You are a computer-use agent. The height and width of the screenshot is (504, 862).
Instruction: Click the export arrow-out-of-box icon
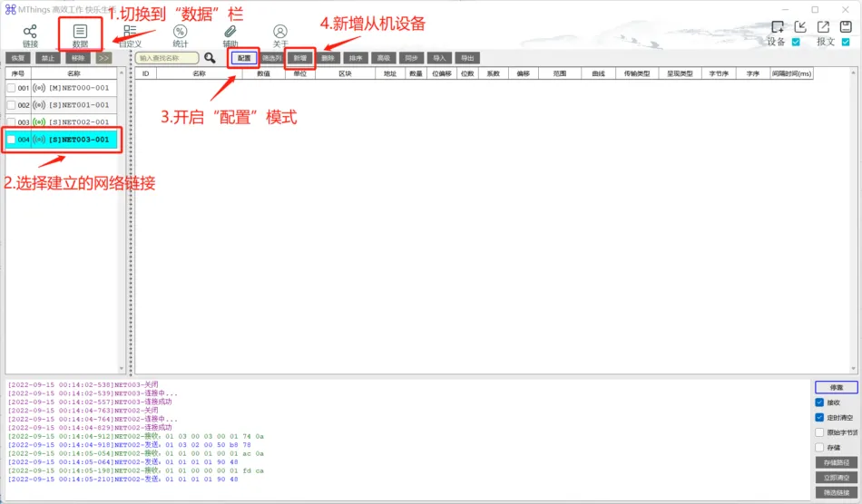(823, 27)
